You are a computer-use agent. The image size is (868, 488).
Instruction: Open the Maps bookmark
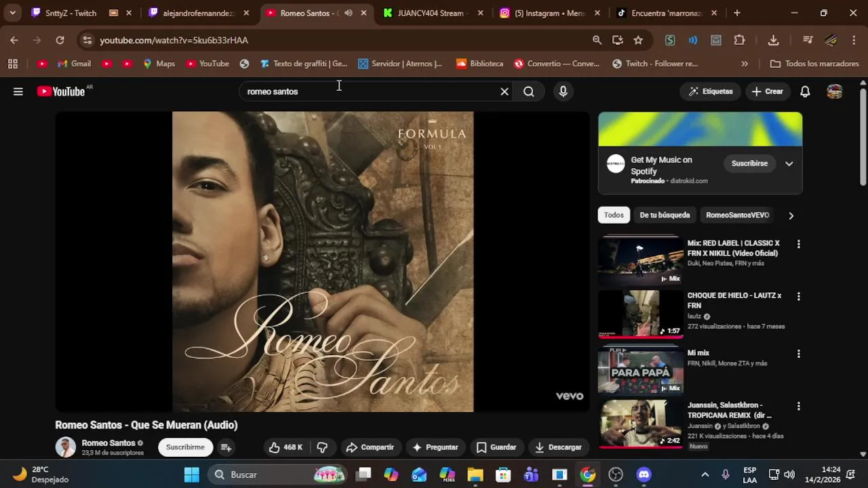pos(159,64)
